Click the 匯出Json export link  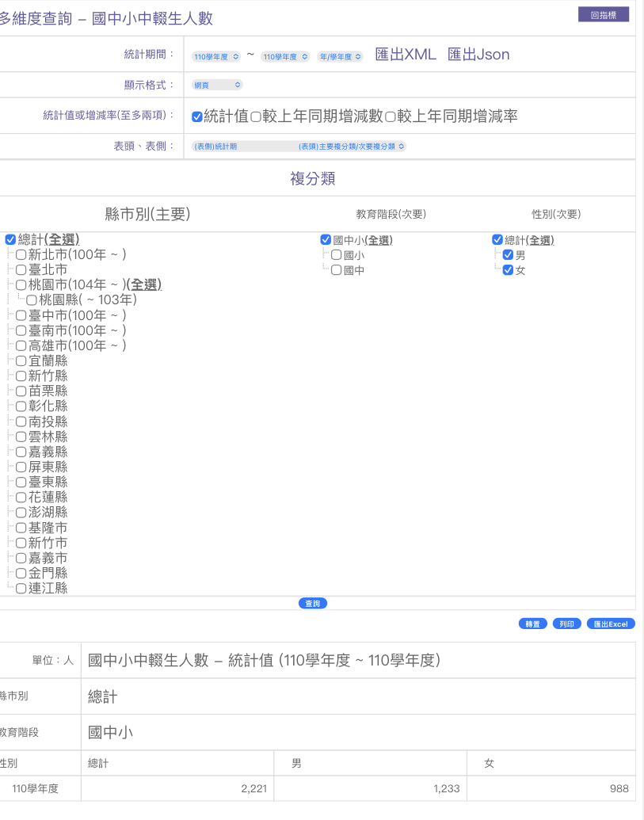(478, 55)
